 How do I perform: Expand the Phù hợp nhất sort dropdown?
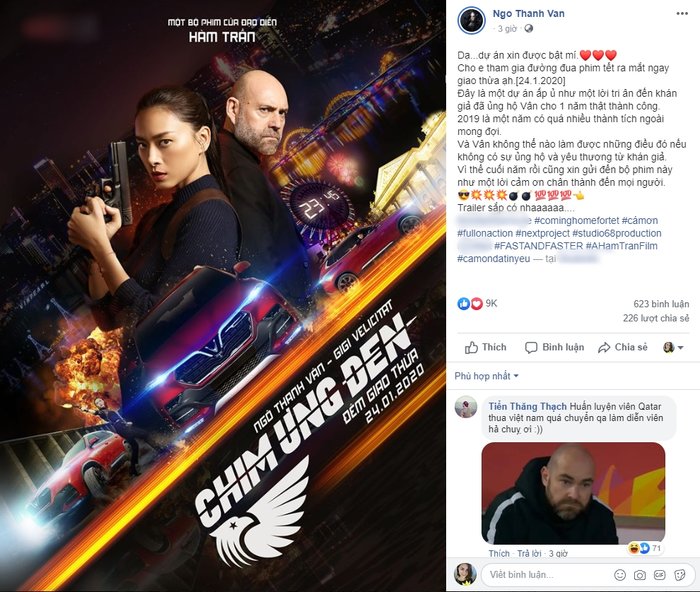486,376
